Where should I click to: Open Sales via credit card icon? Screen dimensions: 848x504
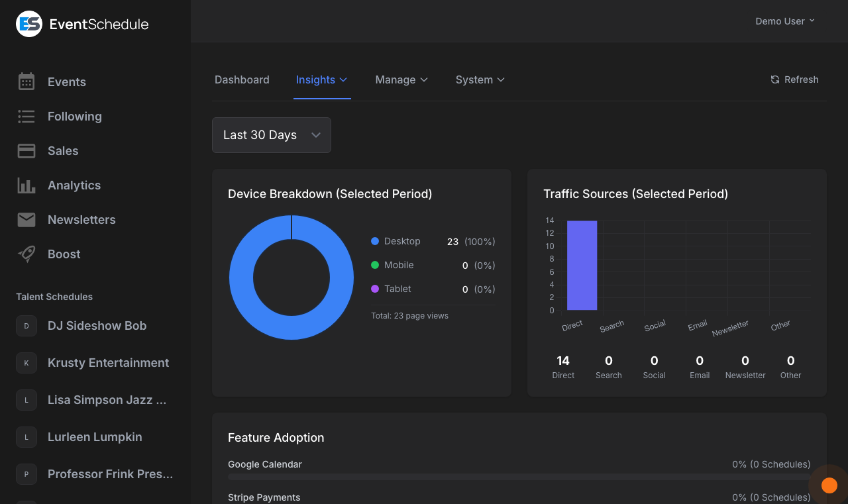[26, 151]
